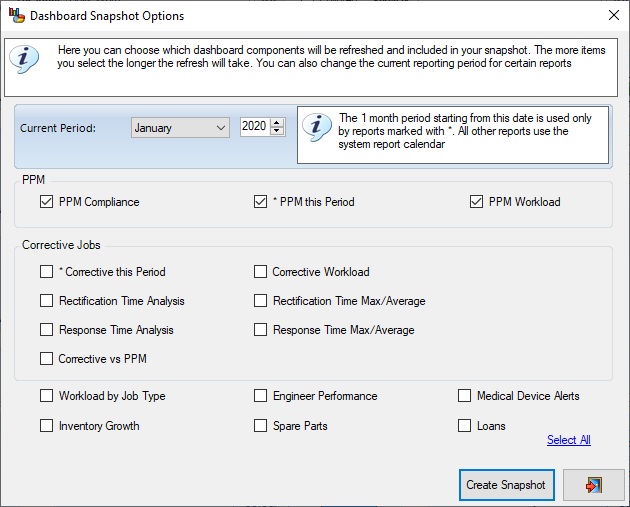Tick Medical Device Alerts checkbox
Image resolution: width=630 pixels, height=507 pixels.
pyautogui.click(x=464, y=395)
